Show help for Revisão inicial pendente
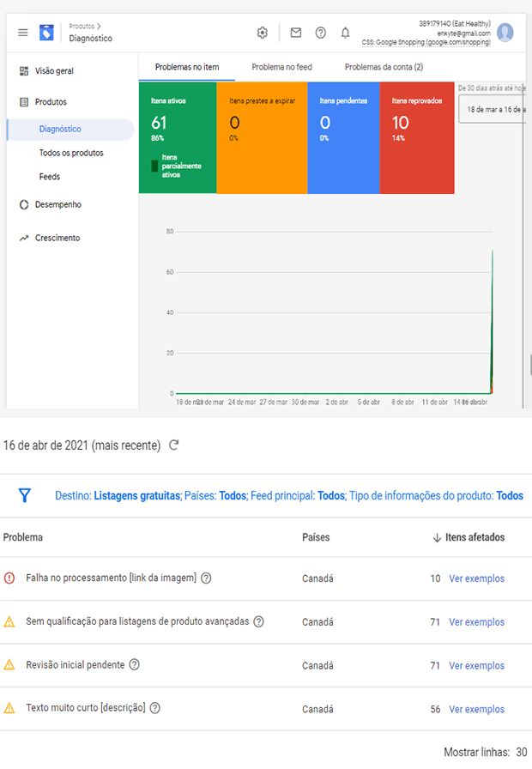The height and width of the screenshot is (769, 532). pyautogui.click(x=135, y=664)
